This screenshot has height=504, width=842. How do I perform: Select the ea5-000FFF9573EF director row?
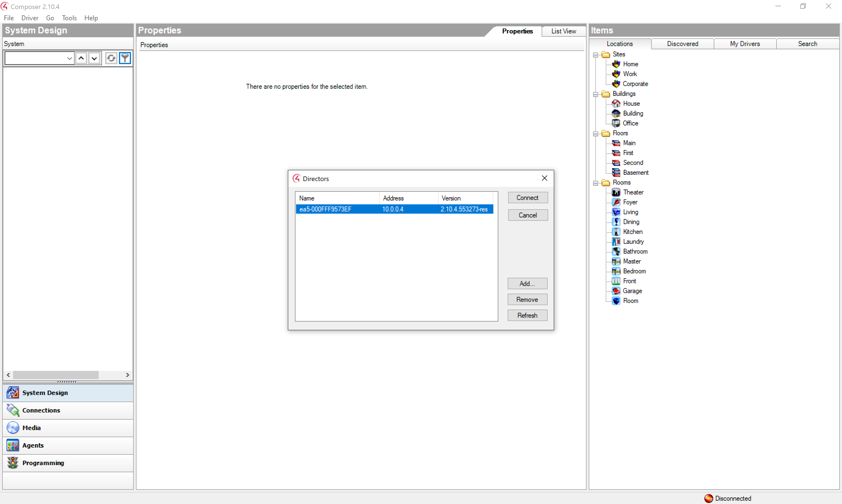pyautogui.click(x=394, y=209)
